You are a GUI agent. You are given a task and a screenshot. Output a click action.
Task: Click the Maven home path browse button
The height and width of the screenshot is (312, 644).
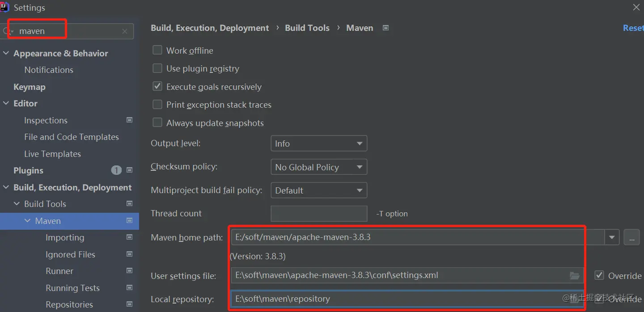tap(631, 237)
